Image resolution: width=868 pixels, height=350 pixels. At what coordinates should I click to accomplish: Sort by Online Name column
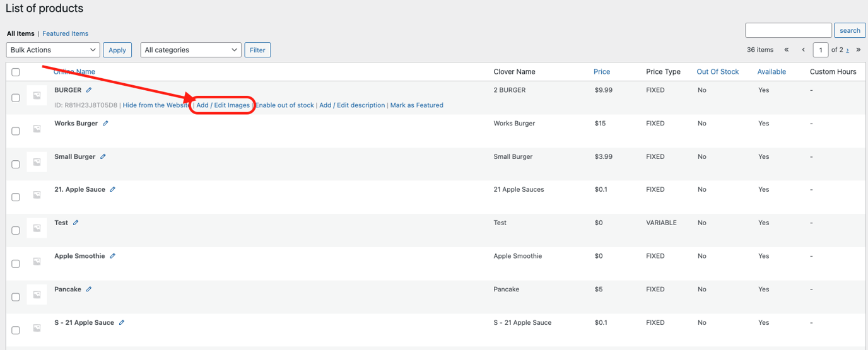click(74, 72)
